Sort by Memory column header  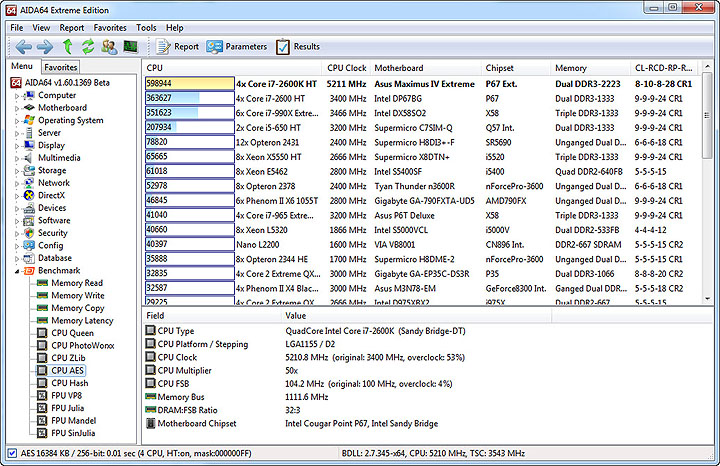591,68
